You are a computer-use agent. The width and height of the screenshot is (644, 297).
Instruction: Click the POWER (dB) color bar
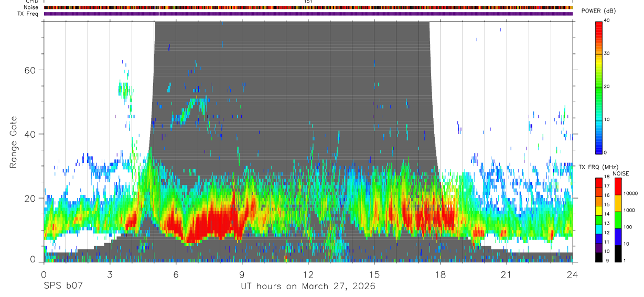click(x=599, y=87)
